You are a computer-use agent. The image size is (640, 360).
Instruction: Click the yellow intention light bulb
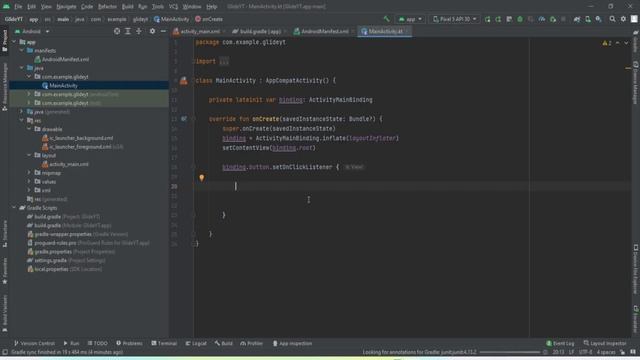click(x=202, y=178)
